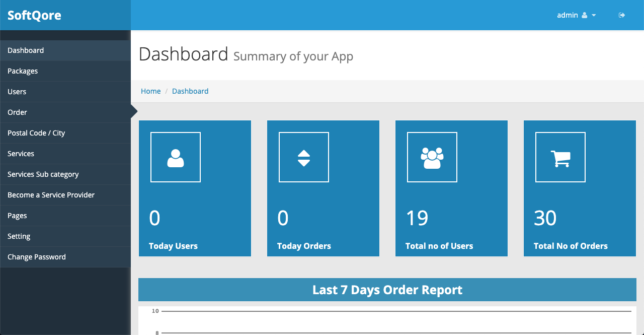Viewport: 644px width, 335px height.
Task: Select Become a Service Provider
Action: (65, 195)
